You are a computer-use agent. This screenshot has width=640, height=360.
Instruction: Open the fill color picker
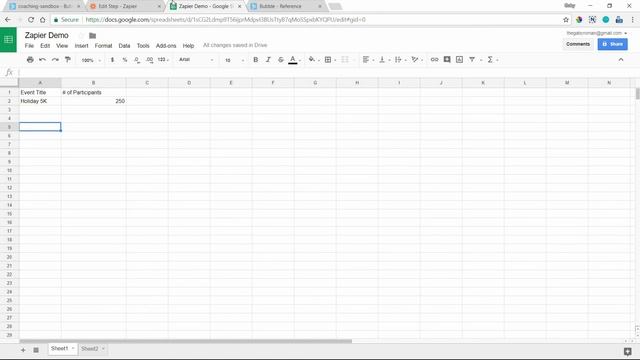pos(313,60)
